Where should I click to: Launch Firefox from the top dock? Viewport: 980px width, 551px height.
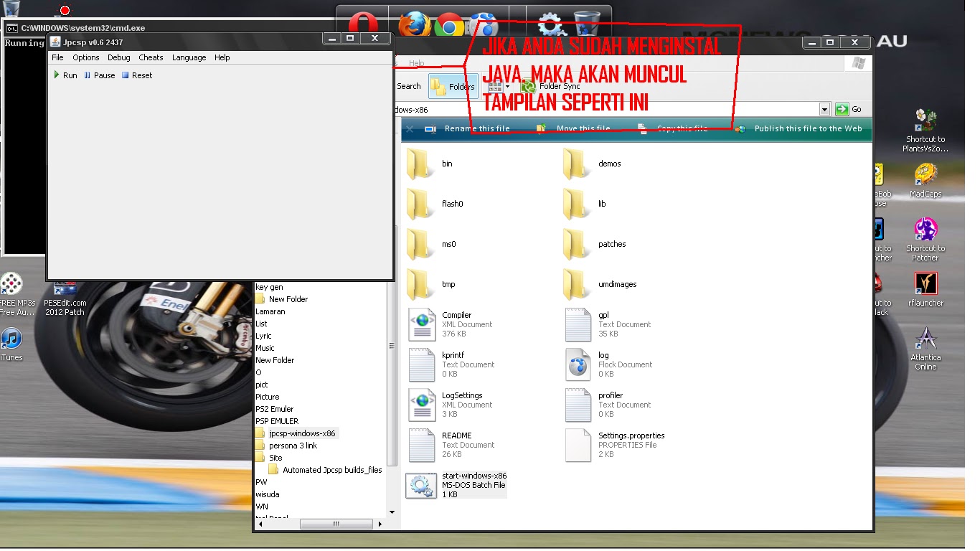[414, 24]
